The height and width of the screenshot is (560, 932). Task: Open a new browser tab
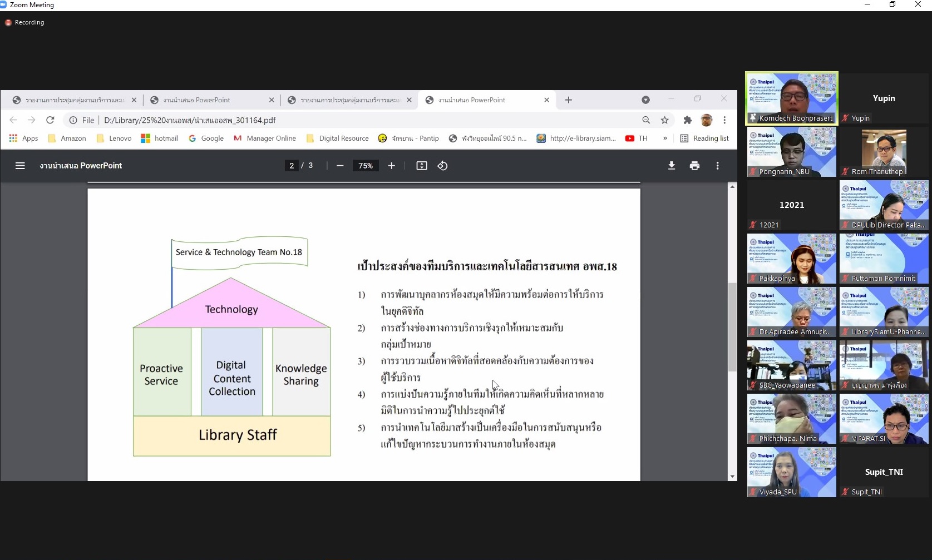coord(568,100)
